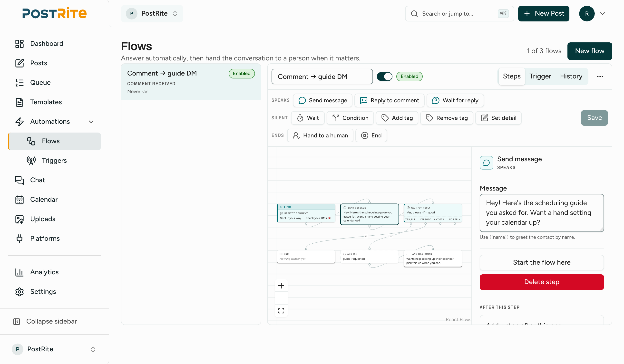Open the Platforms page

54,239
